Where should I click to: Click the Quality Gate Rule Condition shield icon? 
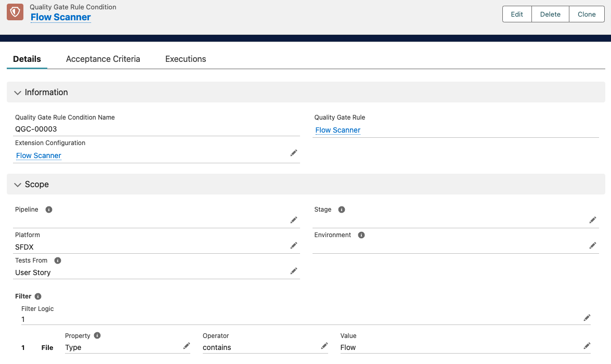coord(15,12)
